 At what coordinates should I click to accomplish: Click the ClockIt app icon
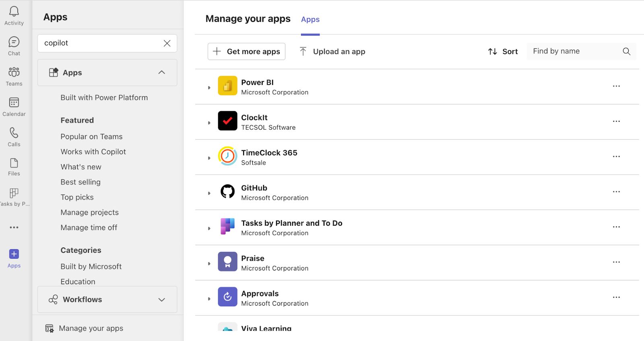click(227, 121)
